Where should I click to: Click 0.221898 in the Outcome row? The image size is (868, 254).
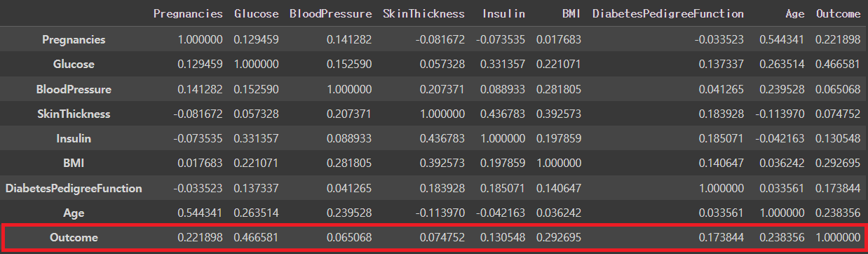[x=201, y=238]
